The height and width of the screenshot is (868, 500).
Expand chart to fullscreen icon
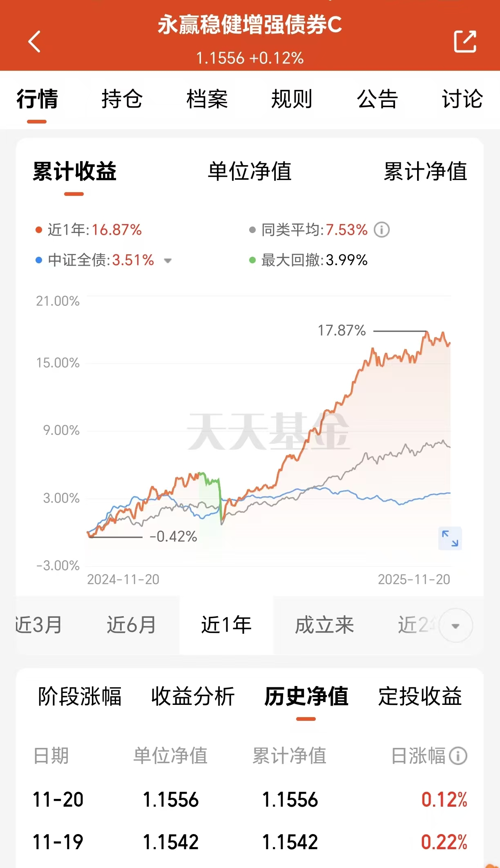[450, 538]
